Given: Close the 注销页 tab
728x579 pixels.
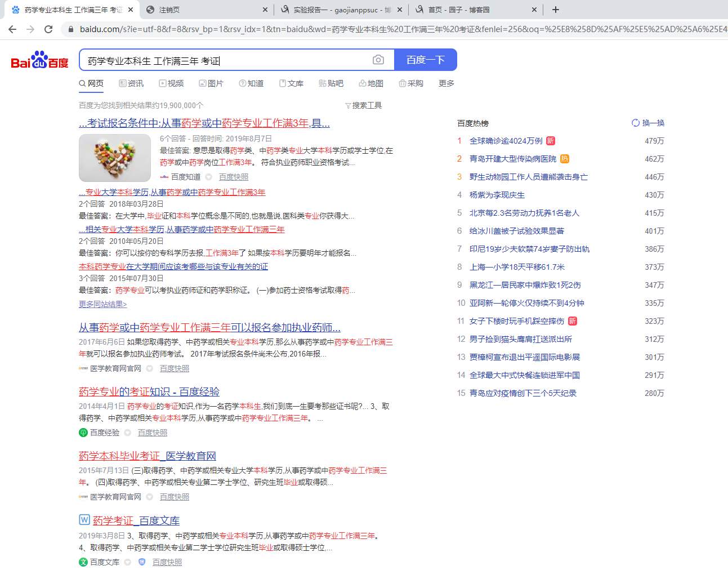Looking at the screenshot, I should pos(266,10).
